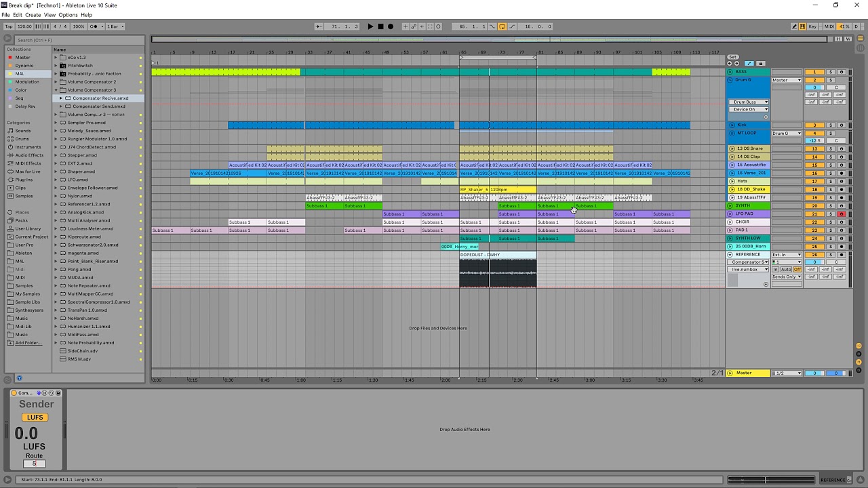Set REFERENCE track monitor to Auto
Image resolution: width=868 pixels, height=488 pixels.
pyautogui.click(x=787, y=270)
